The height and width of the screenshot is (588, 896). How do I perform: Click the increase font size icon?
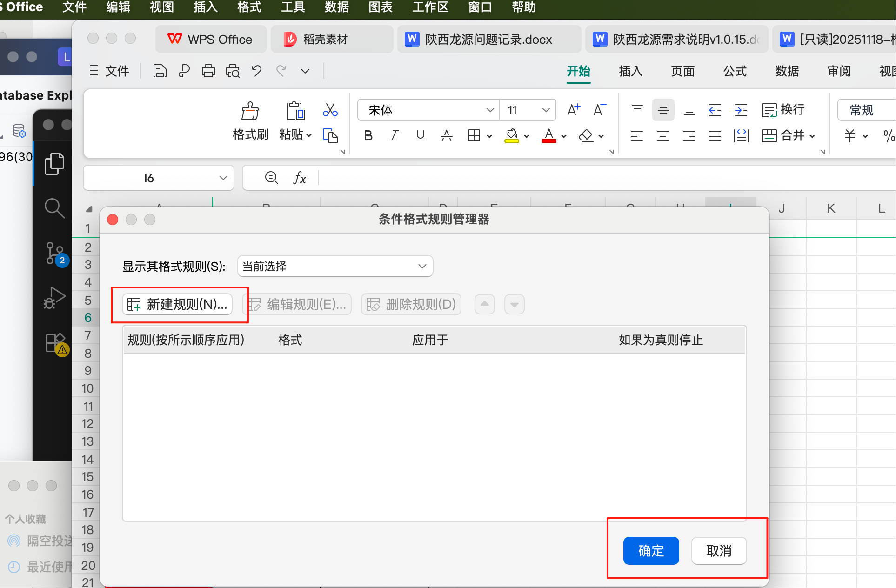pos(573,110)
